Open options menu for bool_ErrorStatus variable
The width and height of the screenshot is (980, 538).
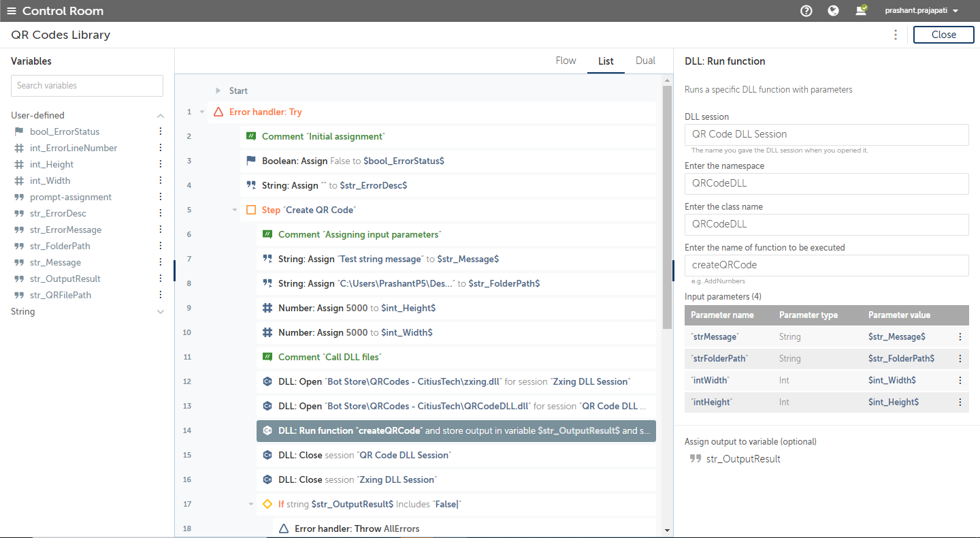[161, 131]
